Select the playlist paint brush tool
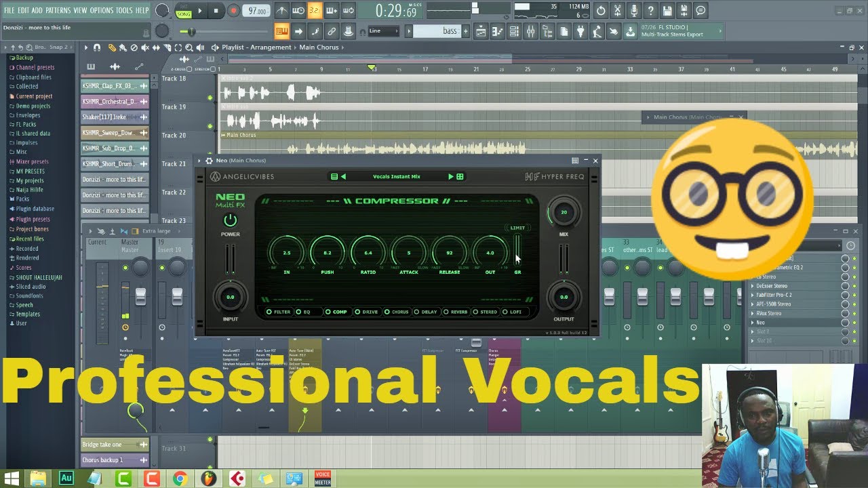Image resolution: width=868 pixels, height=488 pixels. 123,47
